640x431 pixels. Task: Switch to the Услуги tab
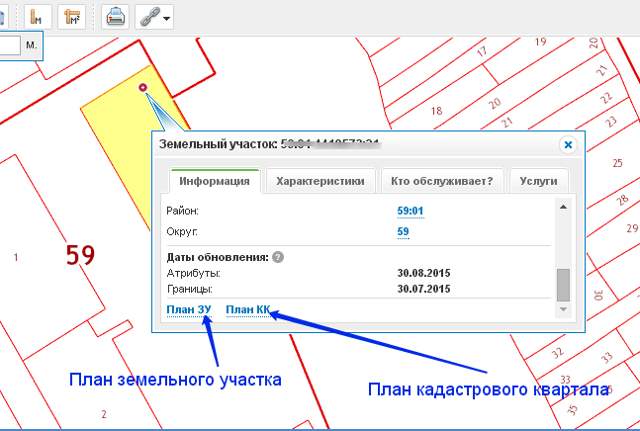coord(538,181)
